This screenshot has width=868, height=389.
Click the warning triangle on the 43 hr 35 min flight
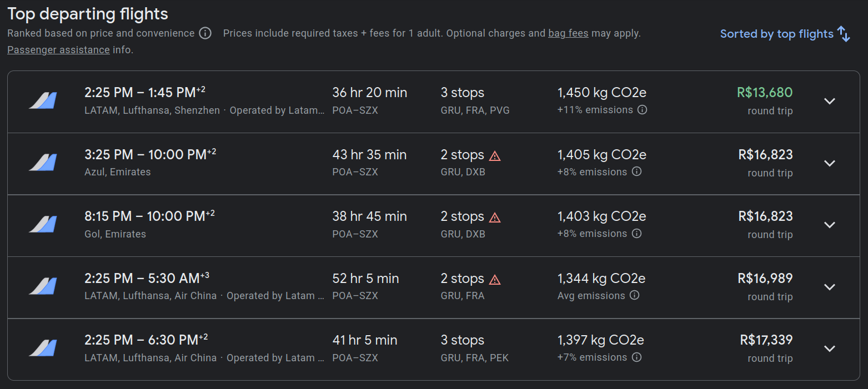point(495,155)
